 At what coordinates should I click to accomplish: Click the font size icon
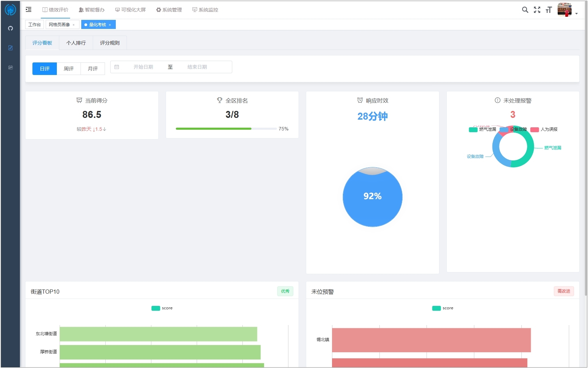point(549,10)
